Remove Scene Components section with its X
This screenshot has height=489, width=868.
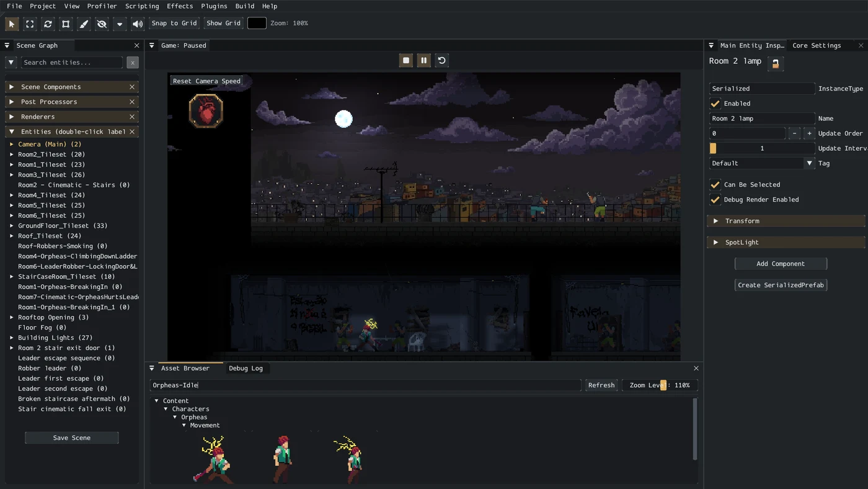(x=132, y=87)
